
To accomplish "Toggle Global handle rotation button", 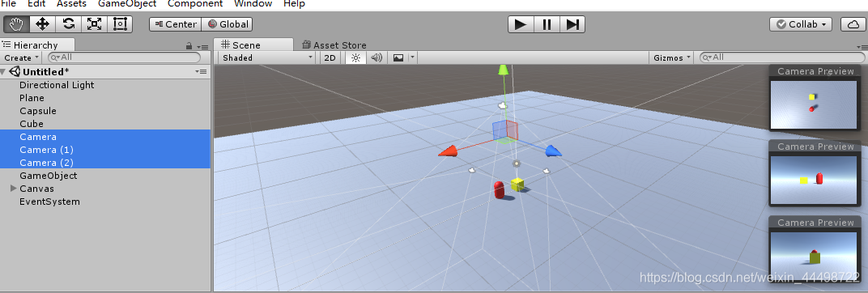I will 227,24.
